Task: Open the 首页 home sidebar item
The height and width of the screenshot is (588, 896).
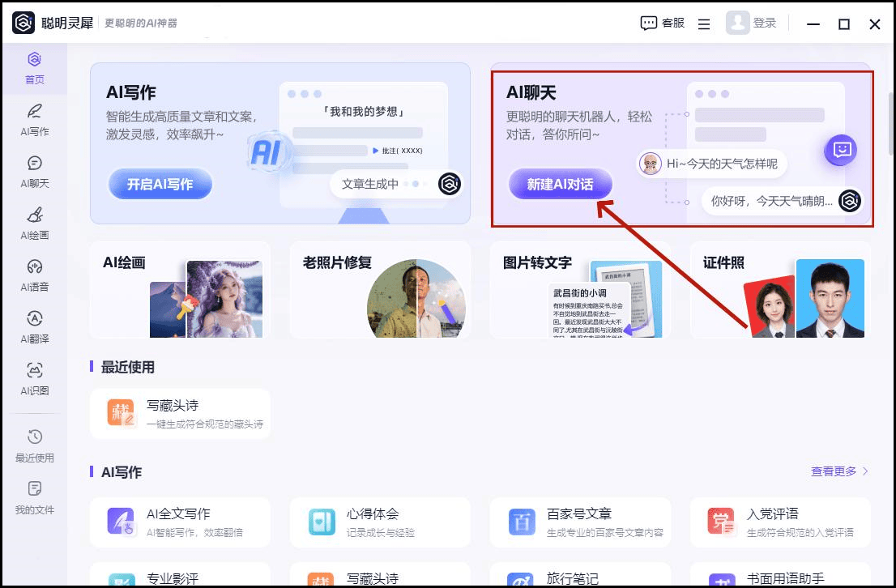Action: pos(34,68)
